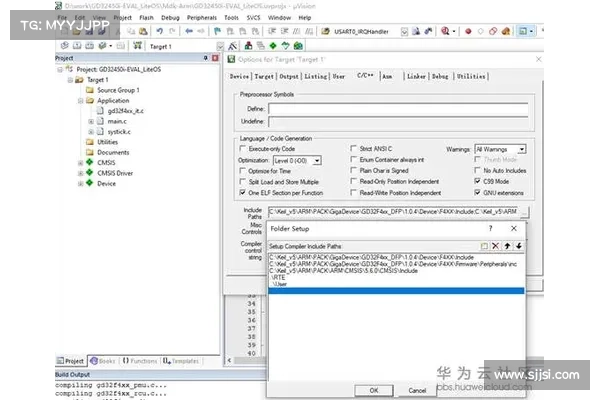Expand the Device component node

[x=80, y=183]
